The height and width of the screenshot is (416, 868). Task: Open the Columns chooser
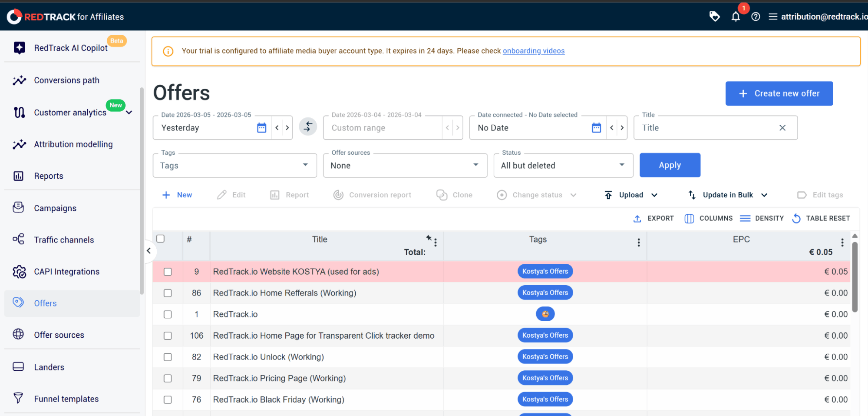[x=708, y=218]
